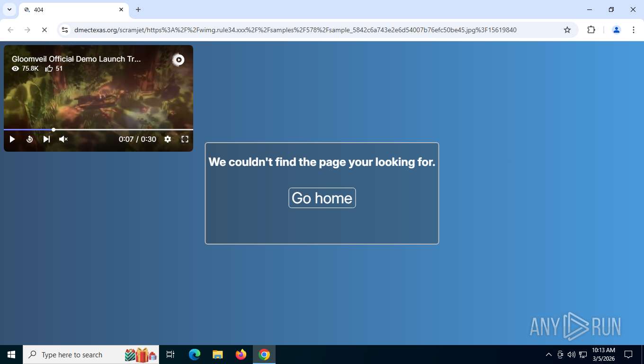The width and height of the screenshot is (644, 364).
Task: Launch Firefox from taskbar
Action: [241, 355]
